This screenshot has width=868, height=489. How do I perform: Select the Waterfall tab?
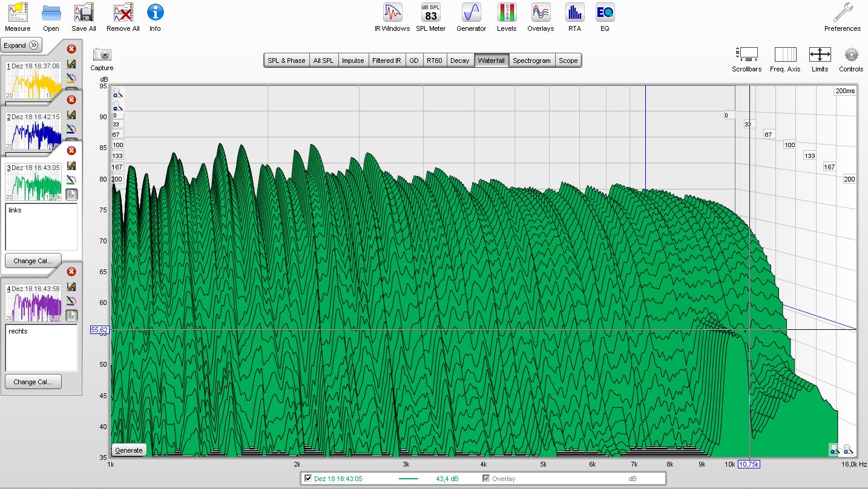(491, 61)
